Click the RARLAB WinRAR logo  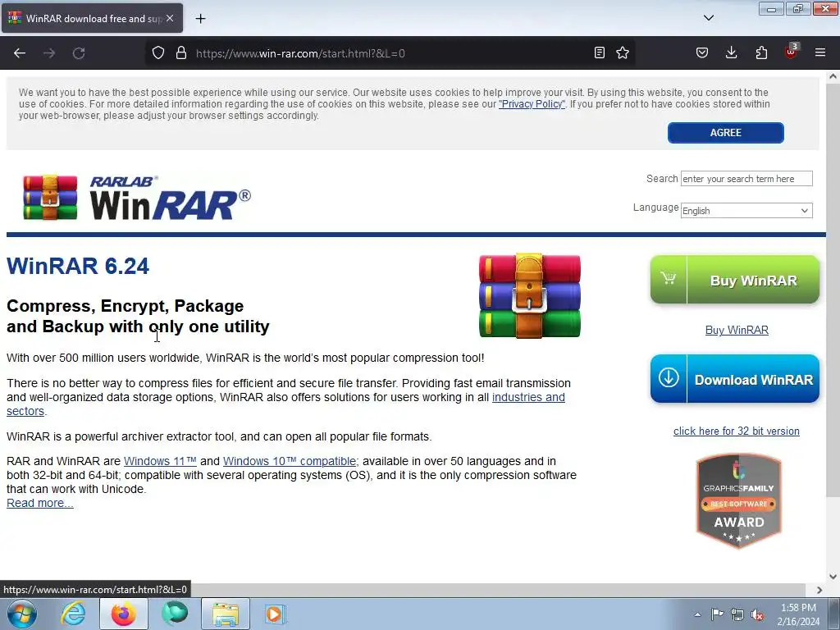click(x=137, y=198)
